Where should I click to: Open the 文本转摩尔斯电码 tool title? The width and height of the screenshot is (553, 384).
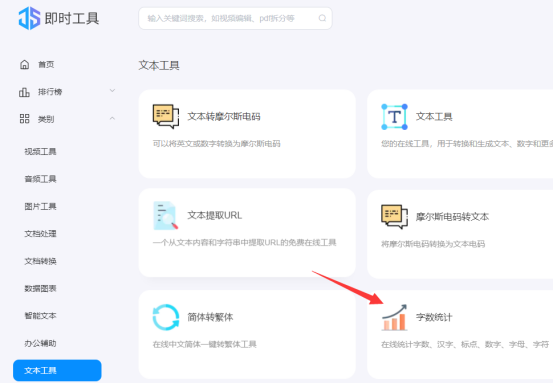(x=224, y=116)
